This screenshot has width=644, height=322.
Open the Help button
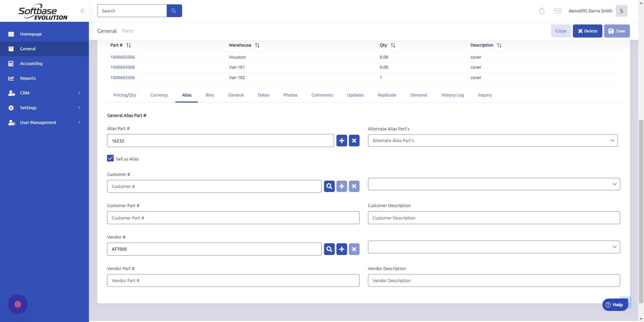click(x=615, y=305)
